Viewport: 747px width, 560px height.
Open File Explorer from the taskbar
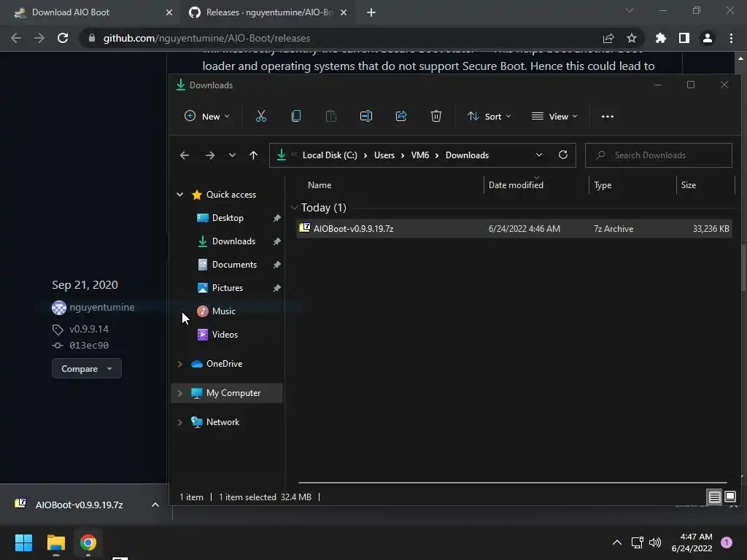55,542
